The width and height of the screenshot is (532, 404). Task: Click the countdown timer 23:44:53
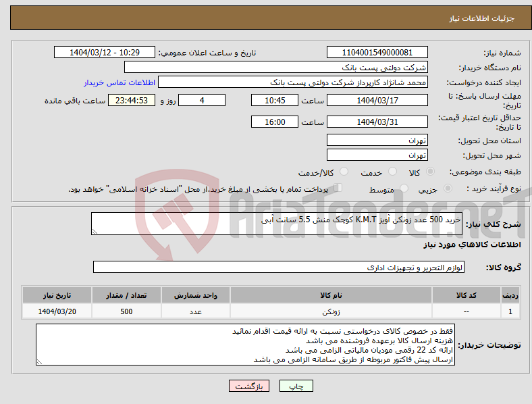(x=132, y=100)
